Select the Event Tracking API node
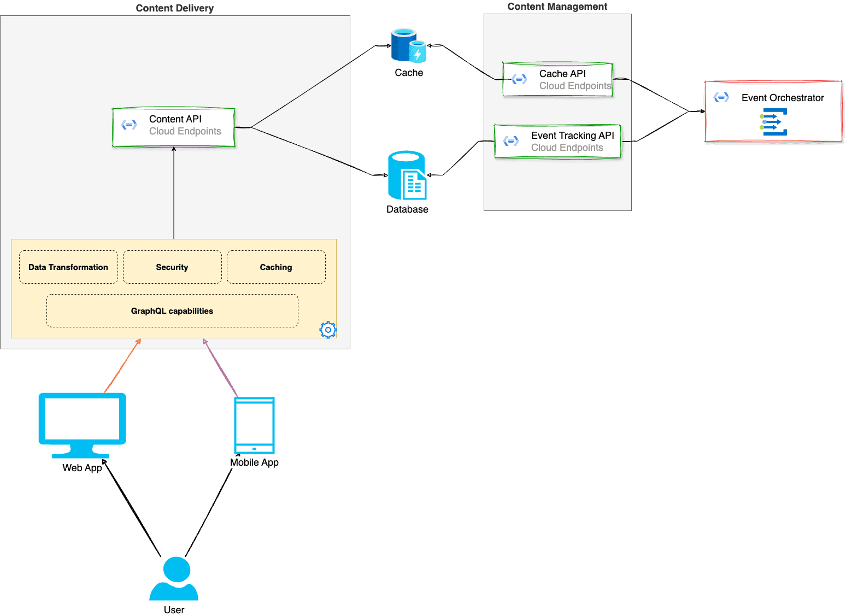846x616 pixels. pos(557,141)
